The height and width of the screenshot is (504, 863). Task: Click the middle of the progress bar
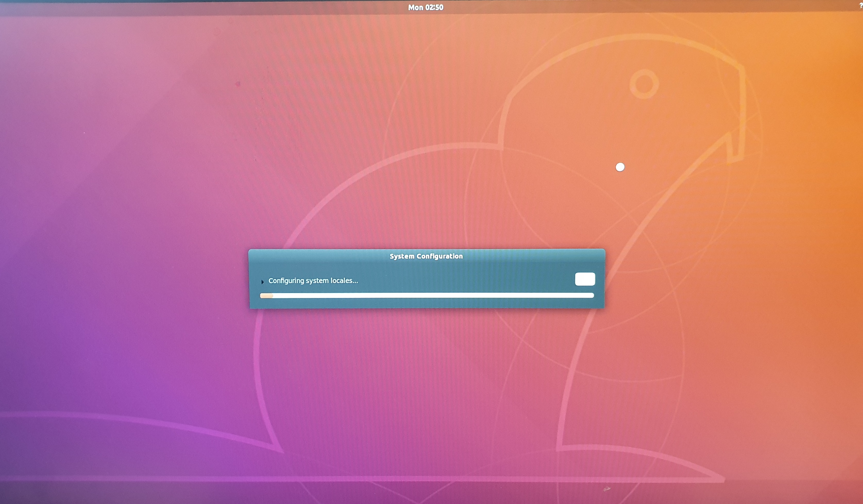427,295
